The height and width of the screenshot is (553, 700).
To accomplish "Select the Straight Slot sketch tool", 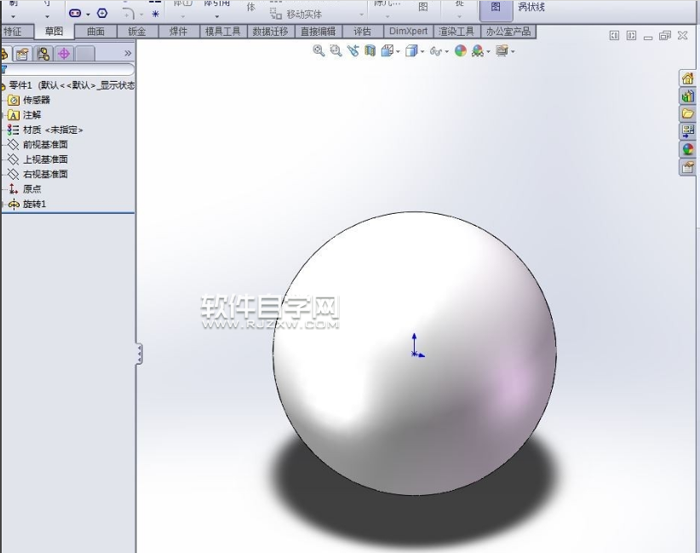I will click(75, 13).
